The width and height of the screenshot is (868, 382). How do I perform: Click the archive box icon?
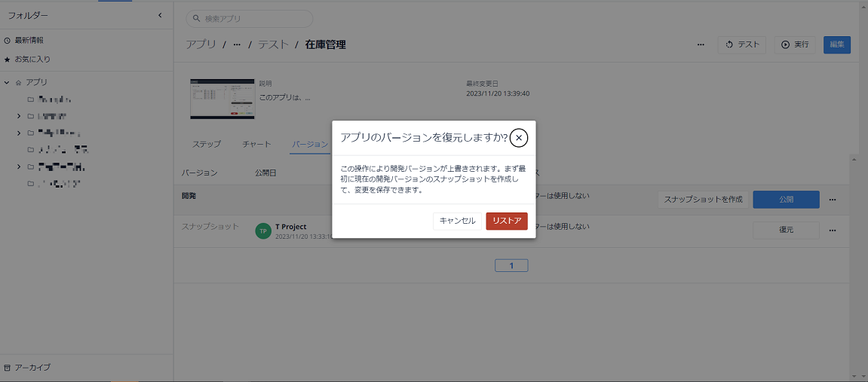coord(8,368)
